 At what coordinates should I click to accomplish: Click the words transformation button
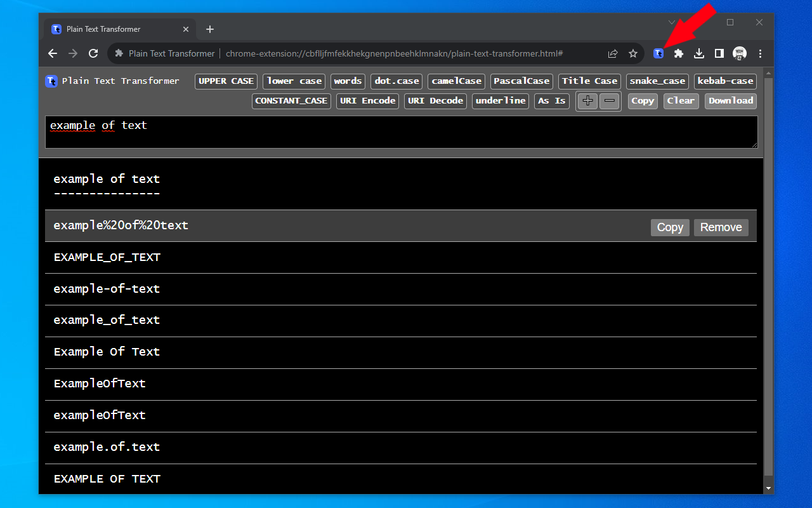coord(348,81)
